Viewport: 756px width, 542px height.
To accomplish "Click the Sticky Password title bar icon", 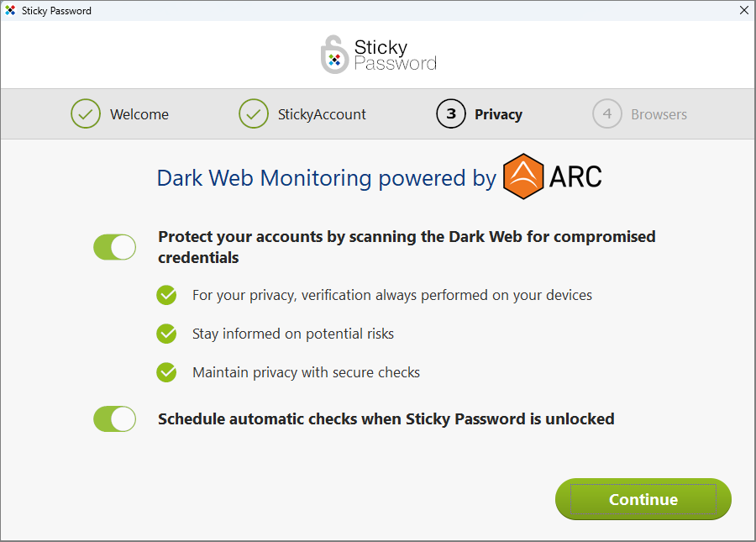I will tap(12, 10).
